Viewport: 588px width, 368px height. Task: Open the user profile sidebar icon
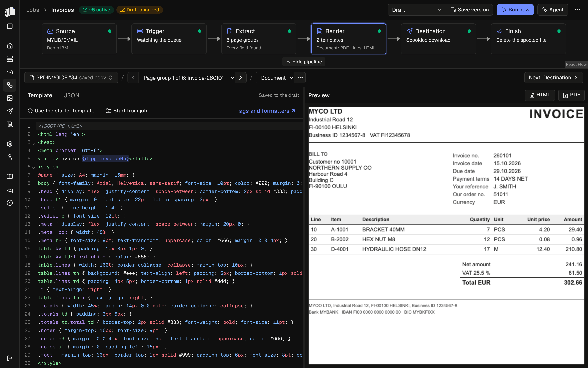tap(10, 157)
